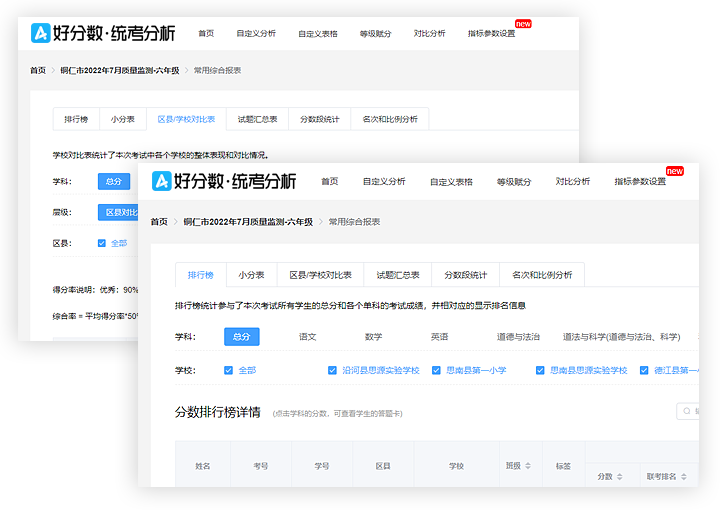Select the 英语 subject filter
The width and height of the screenshot is (720, 510).
tap(439, 337)
